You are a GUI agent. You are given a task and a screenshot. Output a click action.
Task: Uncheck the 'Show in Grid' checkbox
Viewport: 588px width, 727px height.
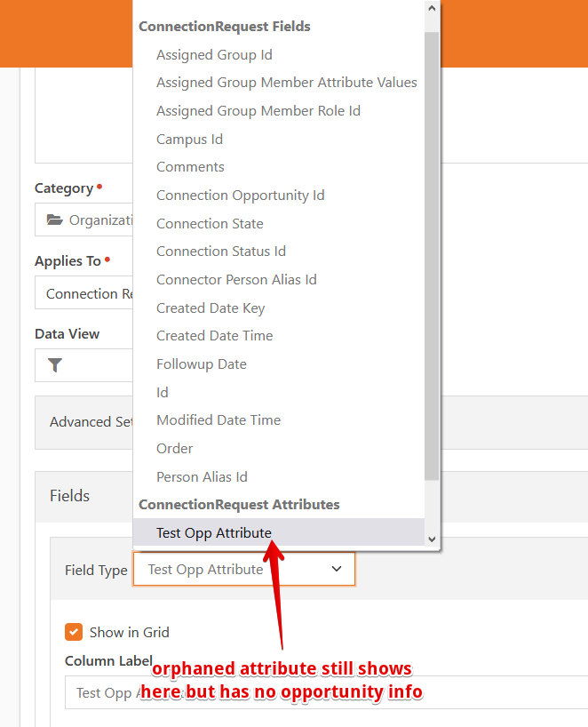[x=74, y=632]
